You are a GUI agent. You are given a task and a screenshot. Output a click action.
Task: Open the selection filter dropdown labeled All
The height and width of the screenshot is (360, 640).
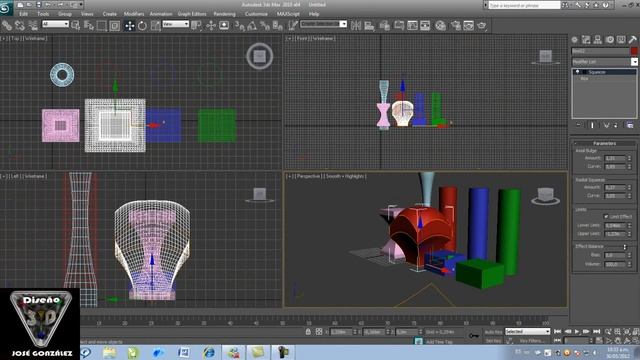55,24
